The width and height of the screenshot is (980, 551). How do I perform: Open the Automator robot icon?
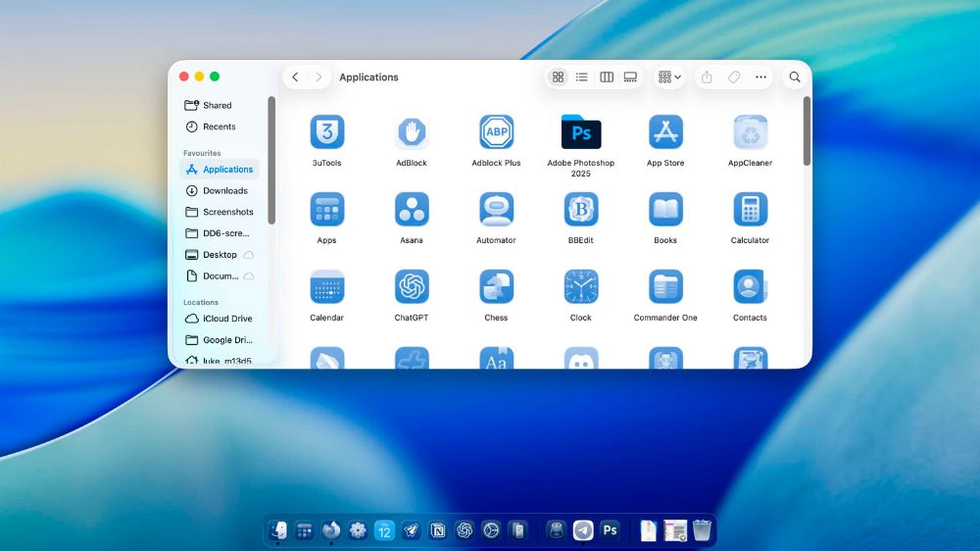point(496,210)
